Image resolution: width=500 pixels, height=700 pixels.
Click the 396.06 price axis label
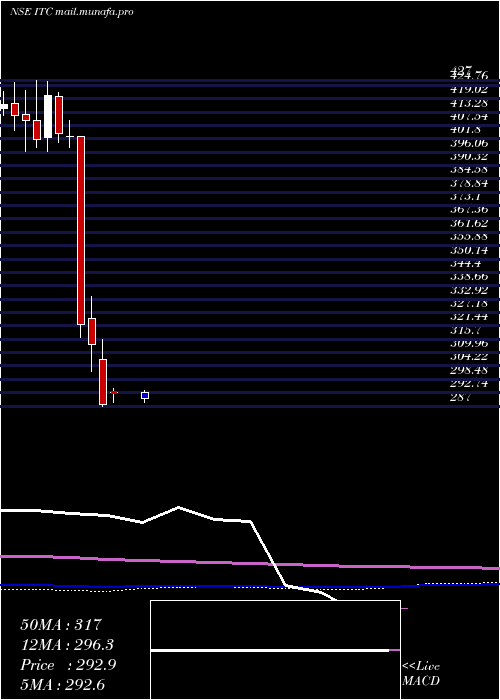[468, 143]
